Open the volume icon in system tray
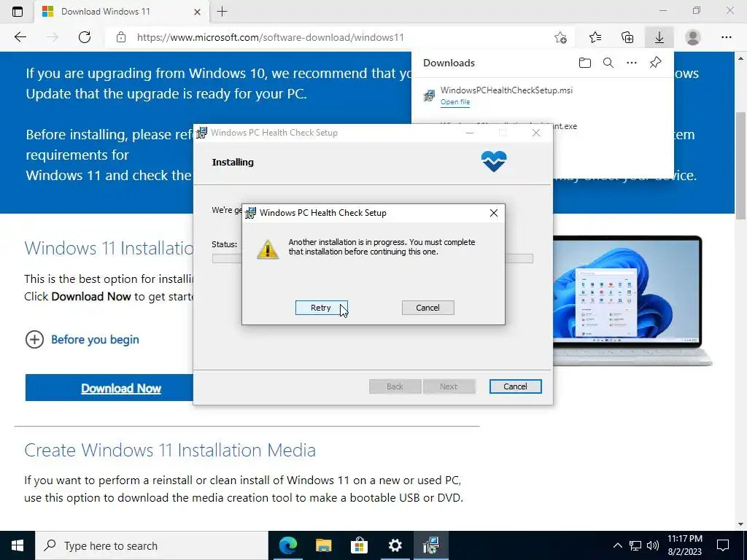The width and height of the screenshot is (747, 560). tap(653, 545)
